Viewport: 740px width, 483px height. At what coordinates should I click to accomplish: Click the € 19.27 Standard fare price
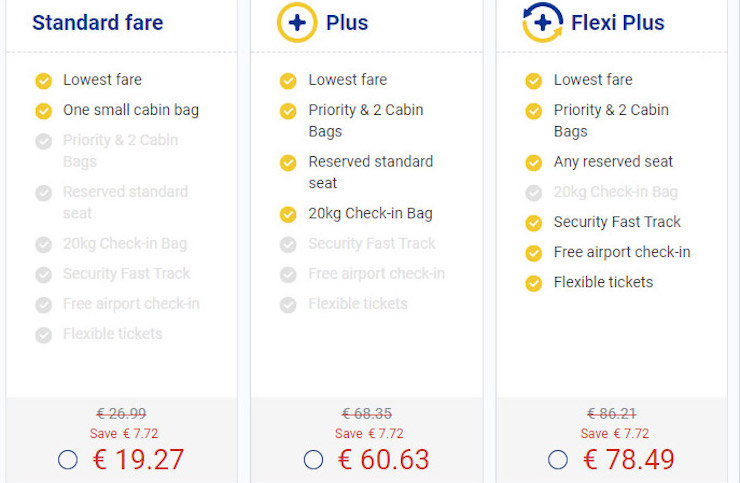pos(138,460)
